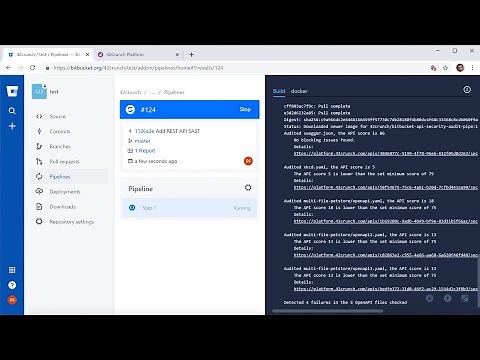The image size is (480, 360).
Task: Click the Repository settings gear icon
Action: pos(39,222)
